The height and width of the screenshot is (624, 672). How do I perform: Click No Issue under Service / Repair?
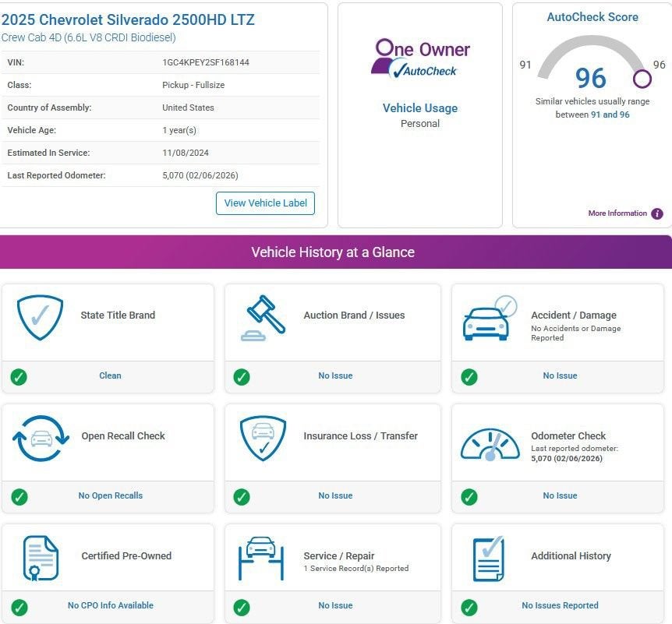tap(335, 605)
